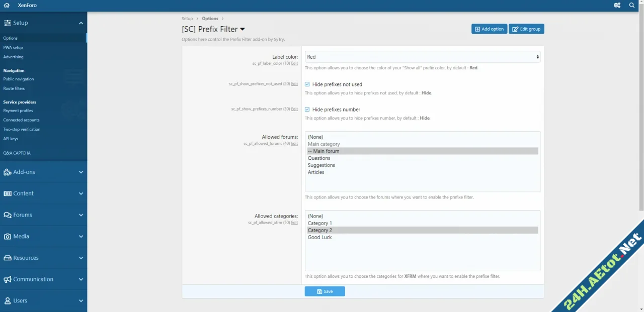Click the Setup sliders icon in sidebar
The image size is (644, 312).
click(x=8, y=23)
